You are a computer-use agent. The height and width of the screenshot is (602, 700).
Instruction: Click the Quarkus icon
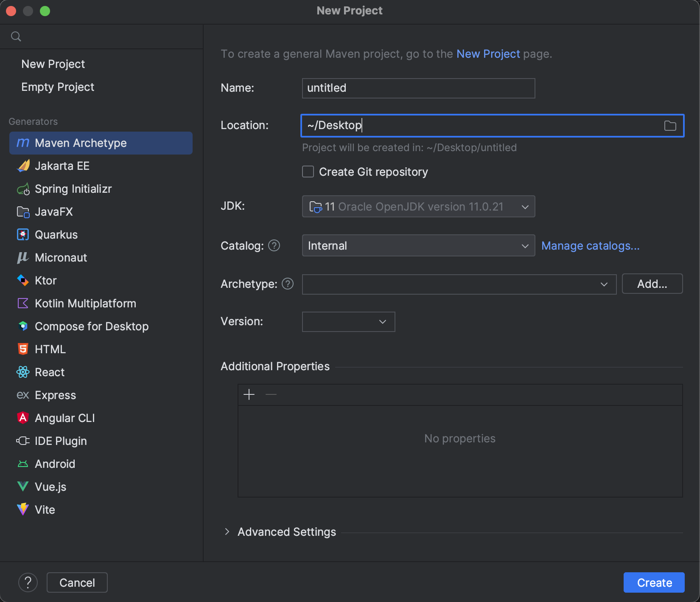coord(23,235)
